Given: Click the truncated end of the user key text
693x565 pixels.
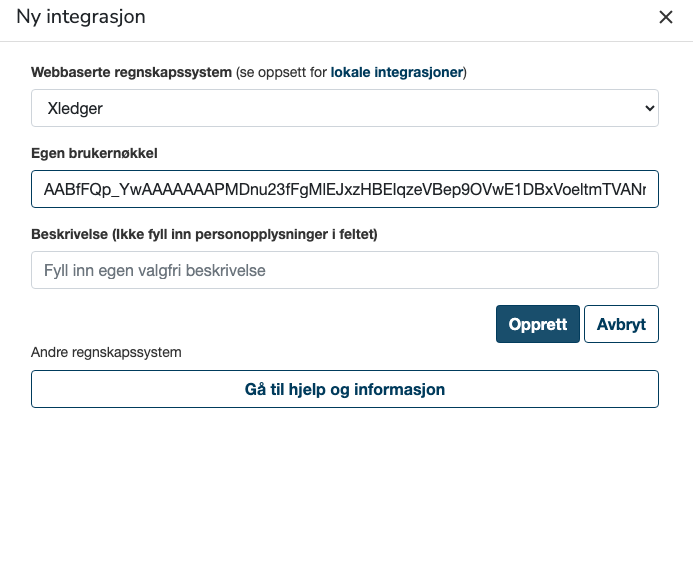Looking at the screenshot, I should pyautogui.click(x=628, y=190).
